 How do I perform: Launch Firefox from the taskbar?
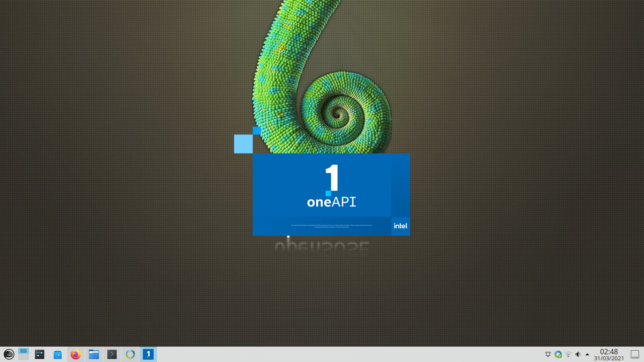pos(76,354)
